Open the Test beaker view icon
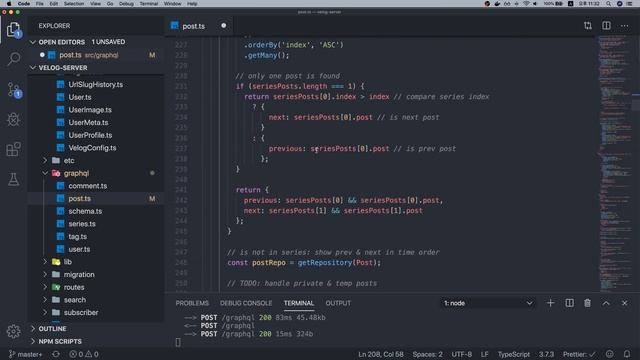The width and height of the screenshot is (640, 360). [x=13, y=179]
